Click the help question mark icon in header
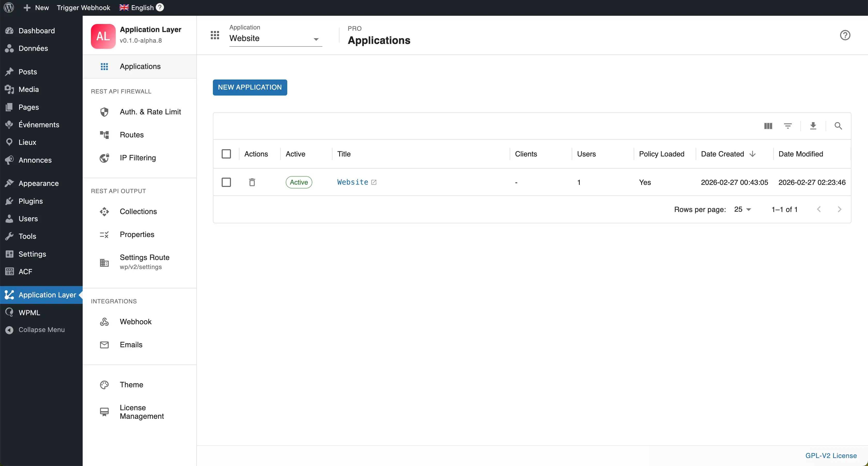 pos(845,35)
